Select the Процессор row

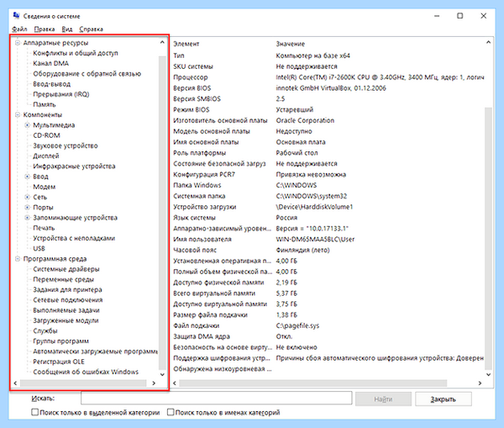[x=328, y=77]
